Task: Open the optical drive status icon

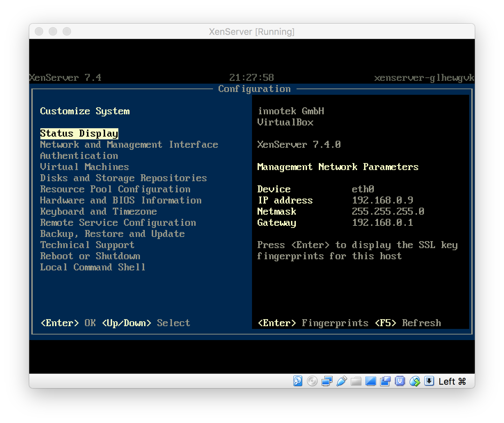Action: (x=312, y=381)
